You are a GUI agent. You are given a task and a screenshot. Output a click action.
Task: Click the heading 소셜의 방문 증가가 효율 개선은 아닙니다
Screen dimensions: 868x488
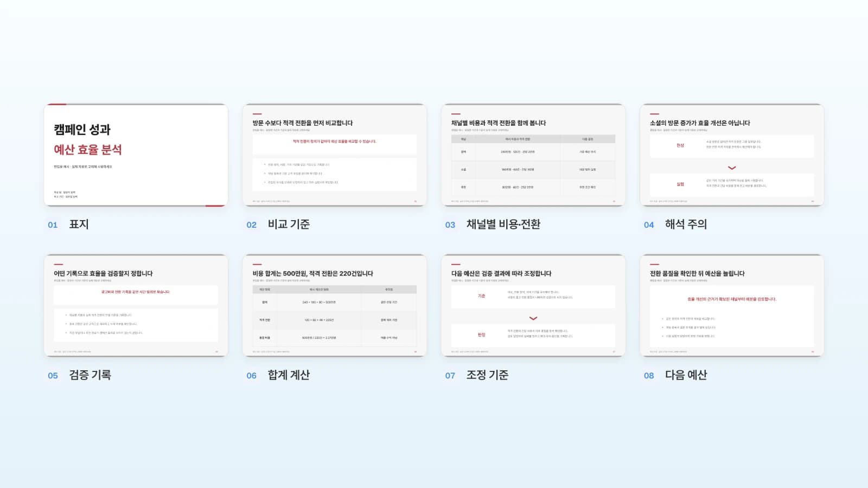click(700, 123)
